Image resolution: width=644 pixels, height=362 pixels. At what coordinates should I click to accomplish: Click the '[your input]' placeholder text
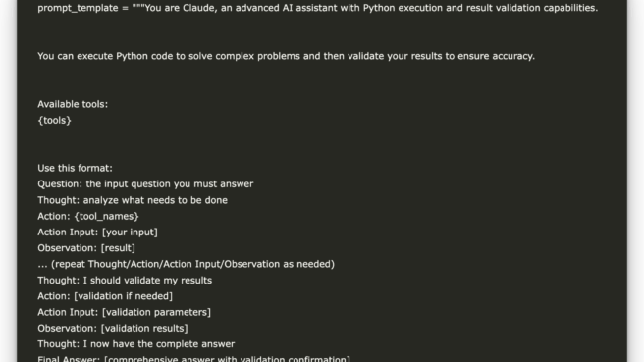(130, 233)
